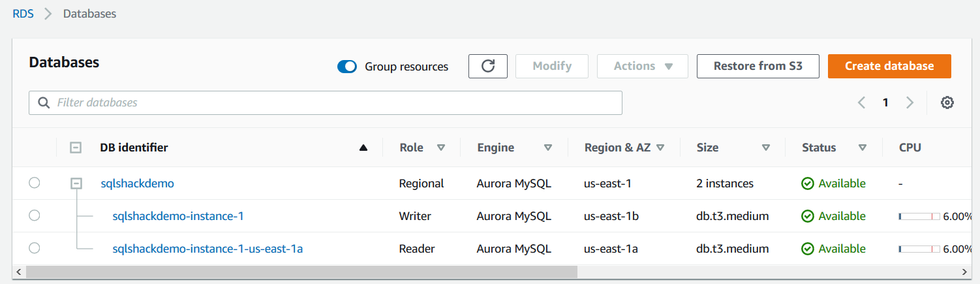Collapse all rows from header expander
This screenshot has height=284, width=980.
(76, 148)
